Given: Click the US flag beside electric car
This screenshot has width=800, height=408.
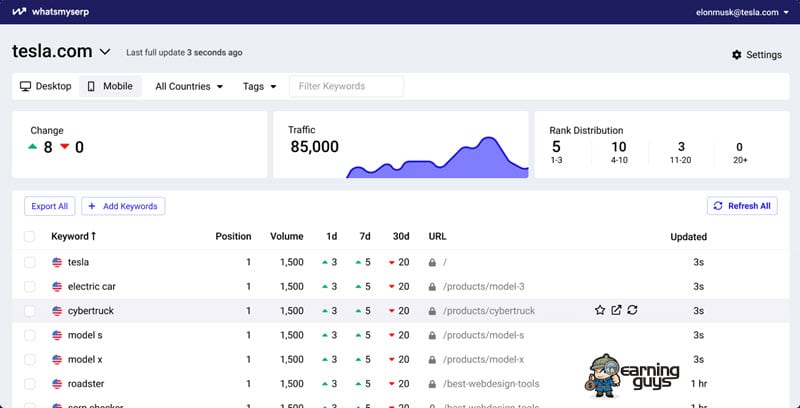Looking at the screenshot, I should pyautogui.click(x=57, y=287).
